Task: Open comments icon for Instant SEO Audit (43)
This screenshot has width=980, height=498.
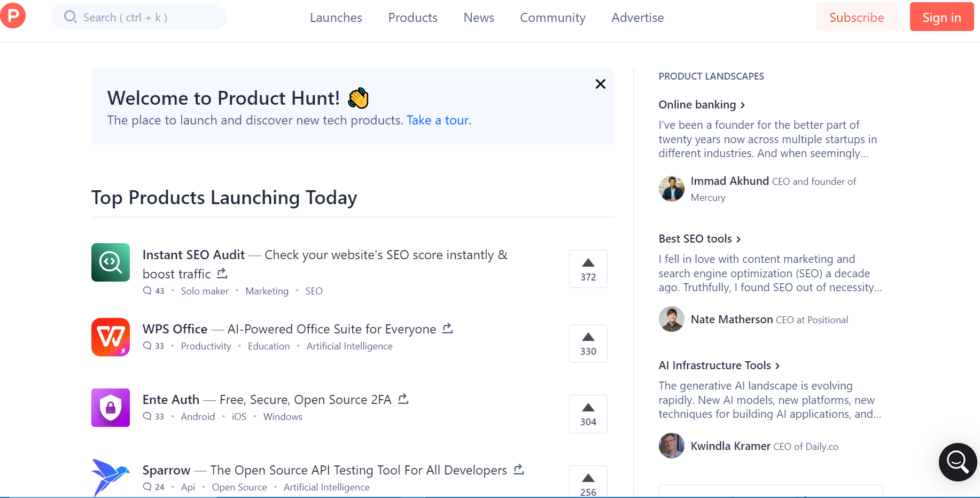Action: pyautogui.click(x=147, y=291)
